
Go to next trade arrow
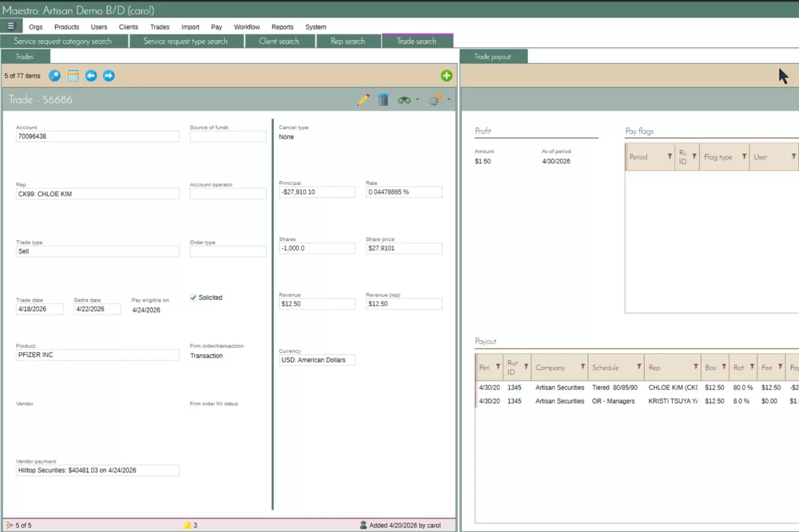point(108,76)
